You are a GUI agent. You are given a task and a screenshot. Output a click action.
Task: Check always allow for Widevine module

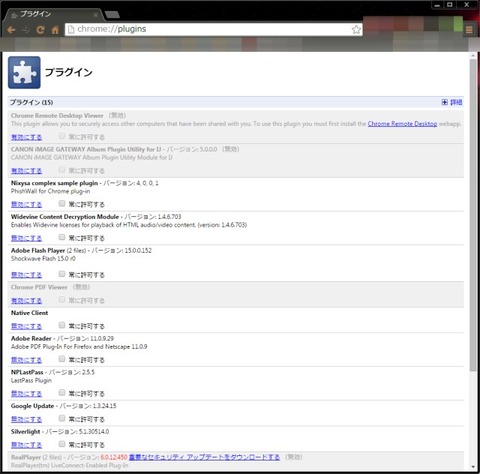point(62,237)
